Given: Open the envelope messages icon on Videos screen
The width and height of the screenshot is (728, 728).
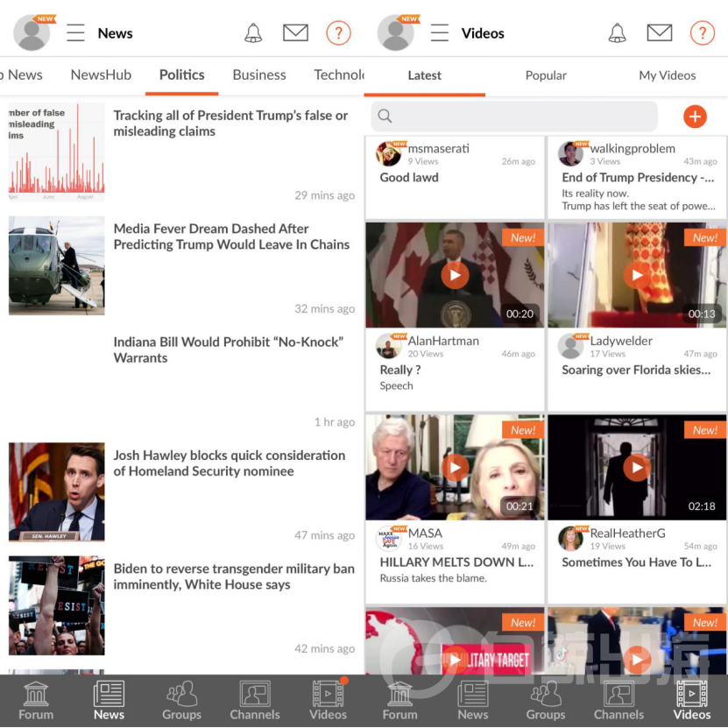Looking at the screenshot, I should tap(659, 33).
